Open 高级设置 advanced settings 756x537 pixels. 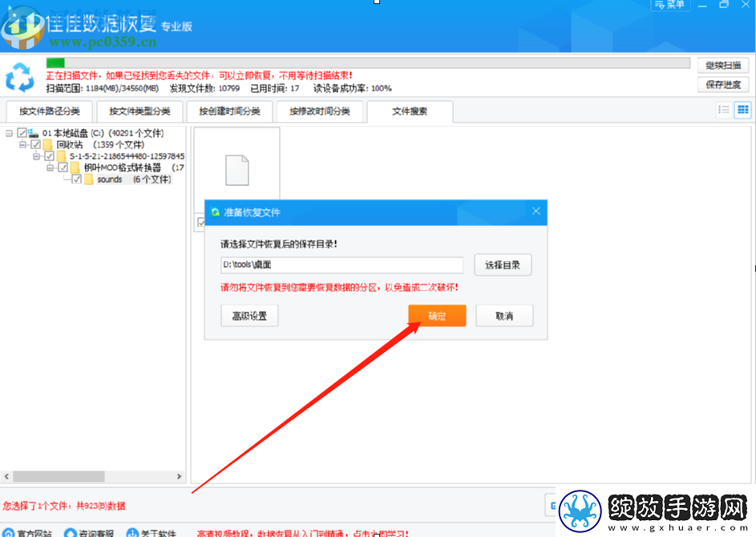[249, 316]
